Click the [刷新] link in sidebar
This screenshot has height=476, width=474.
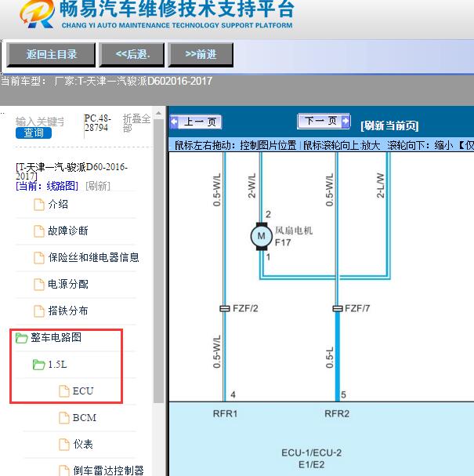[x=98, y=186]
